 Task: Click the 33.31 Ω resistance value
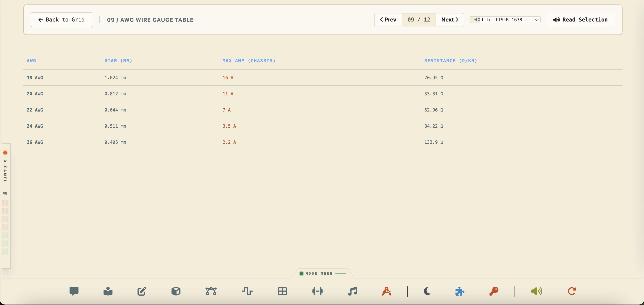point(434,94)
